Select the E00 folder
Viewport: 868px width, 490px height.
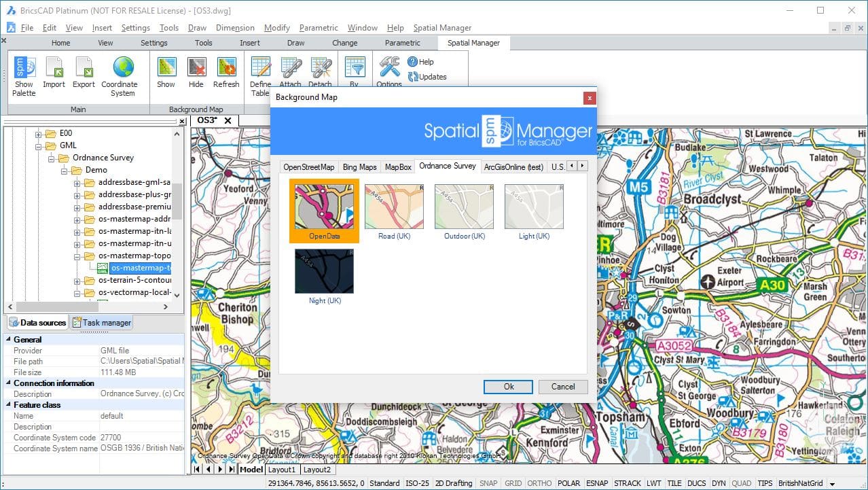(58, 133)
